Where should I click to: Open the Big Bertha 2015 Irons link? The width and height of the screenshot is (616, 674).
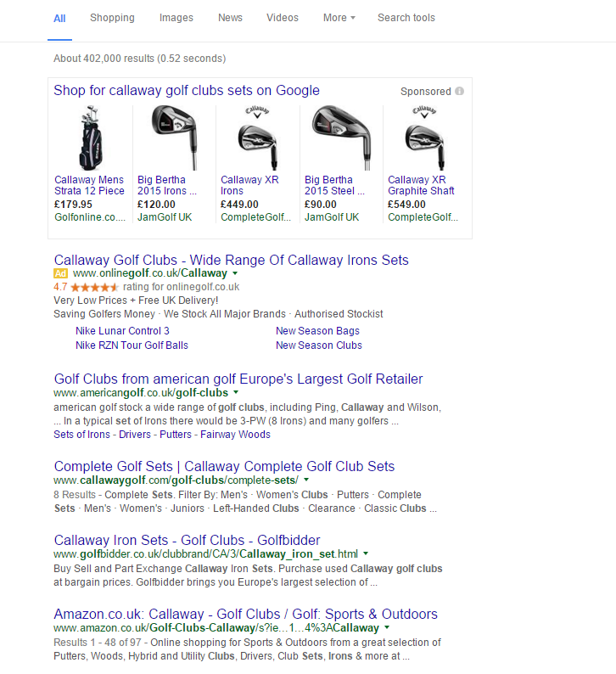click(x=166, y=185)
